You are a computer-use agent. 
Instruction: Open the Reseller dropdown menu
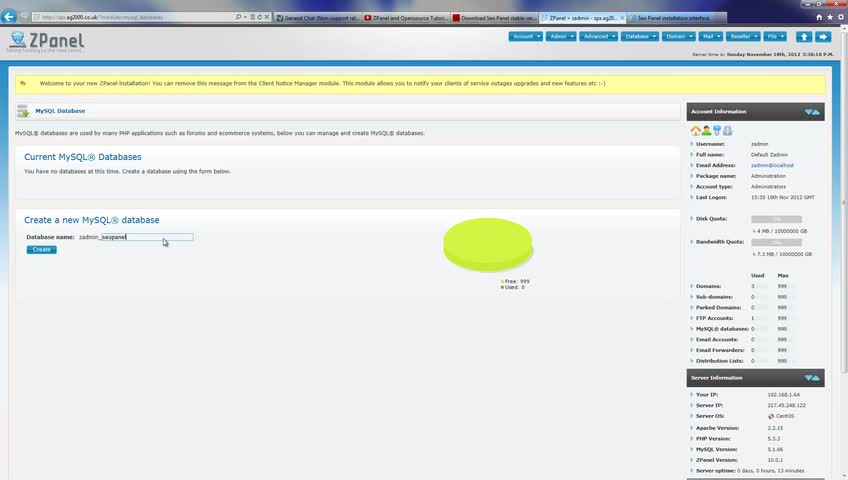(x=743, y=36)
